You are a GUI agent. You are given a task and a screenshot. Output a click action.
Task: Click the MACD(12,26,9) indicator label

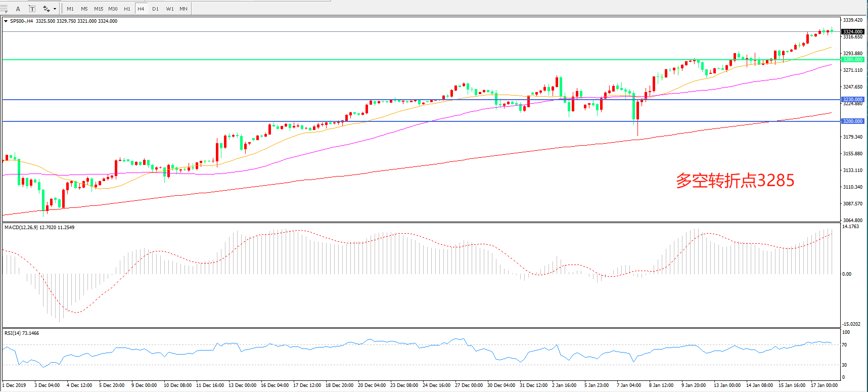39,228
